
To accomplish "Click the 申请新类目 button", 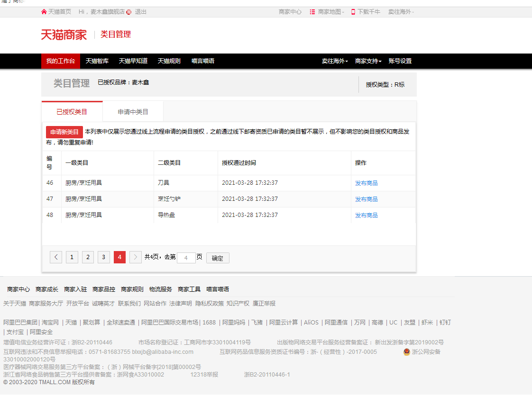I will [64, 132].
